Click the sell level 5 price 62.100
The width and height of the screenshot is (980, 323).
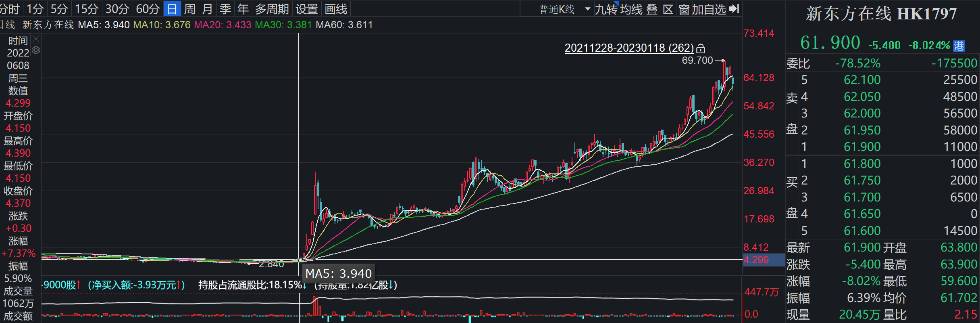pos(862,80)
